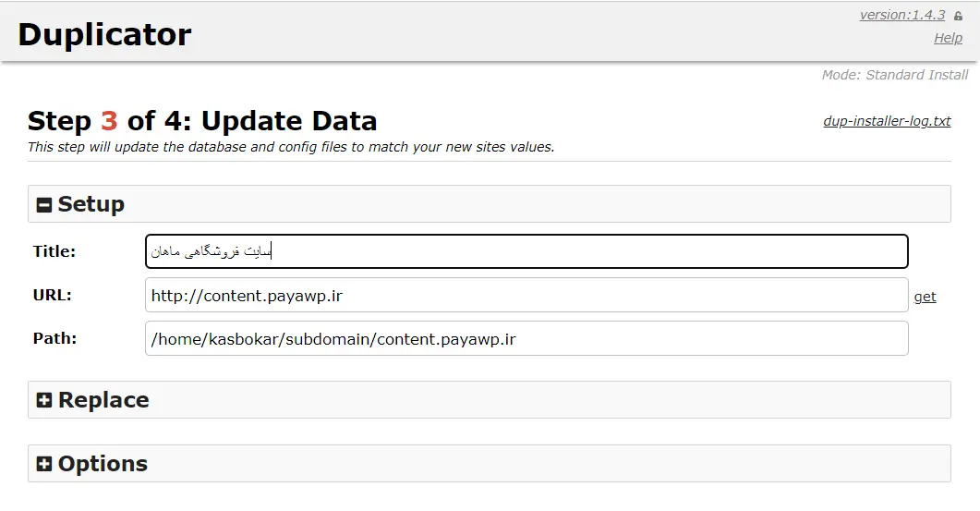Click the Duplicator heading
This screenshot has width=980, height=511.
[104, 34]
